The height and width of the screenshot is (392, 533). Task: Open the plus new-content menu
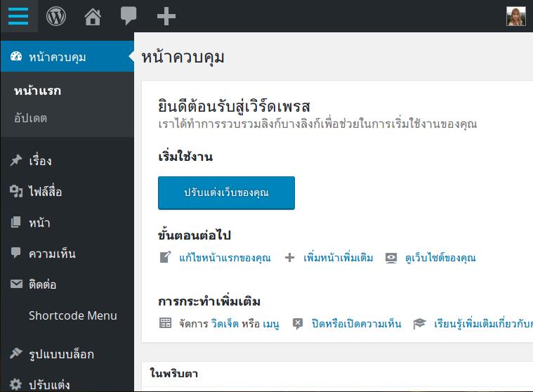point(166,16)
